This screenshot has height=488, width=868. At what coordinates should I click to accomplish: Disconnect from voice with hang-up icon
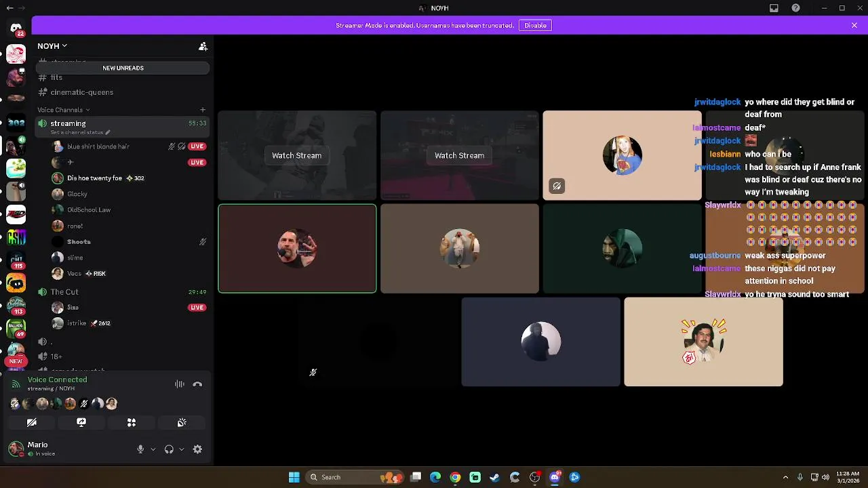[x=197, y=384]
